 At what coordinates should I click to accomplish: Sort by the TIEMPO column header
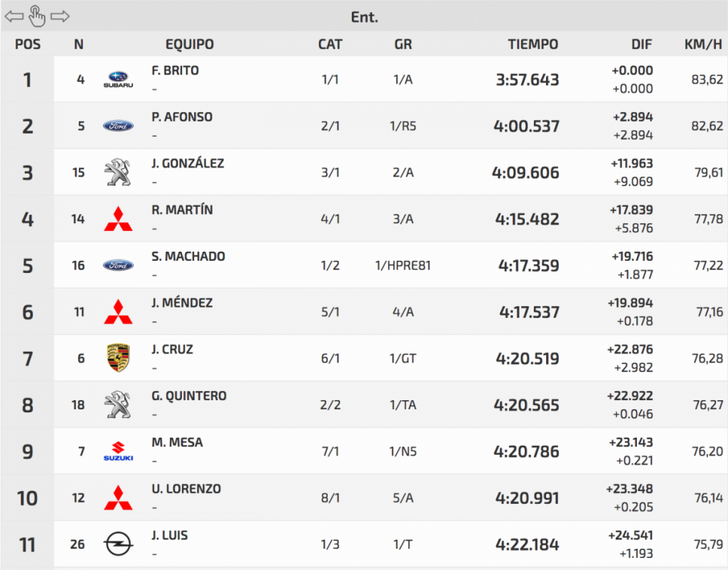[532, 44]
